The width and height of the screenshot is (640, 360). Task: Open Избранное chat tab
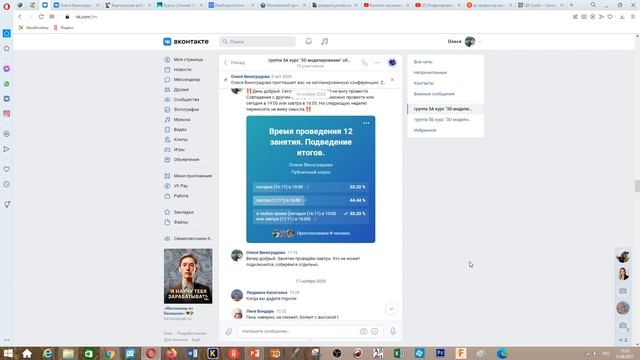[445, 130]
